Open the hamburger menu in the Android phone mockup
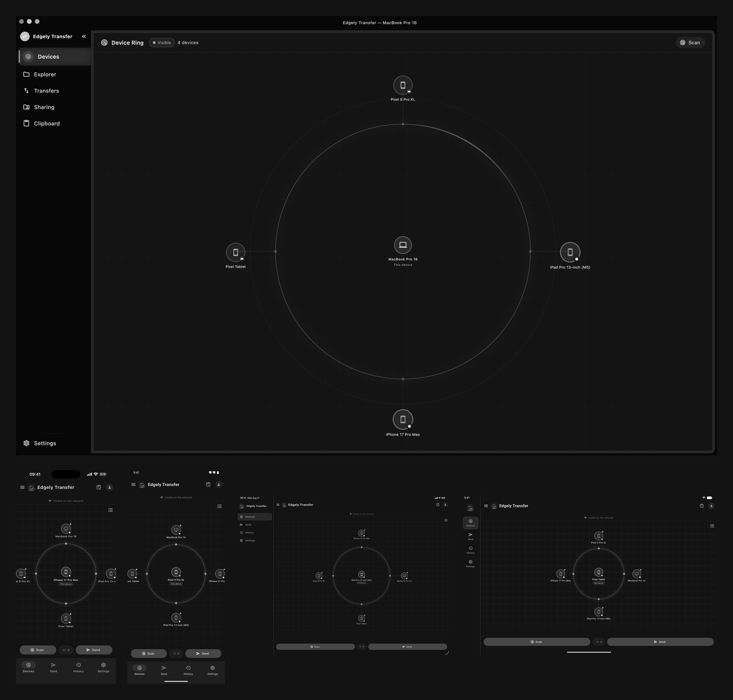The width and height of the screenshot is (733, 700). [133, 485]
